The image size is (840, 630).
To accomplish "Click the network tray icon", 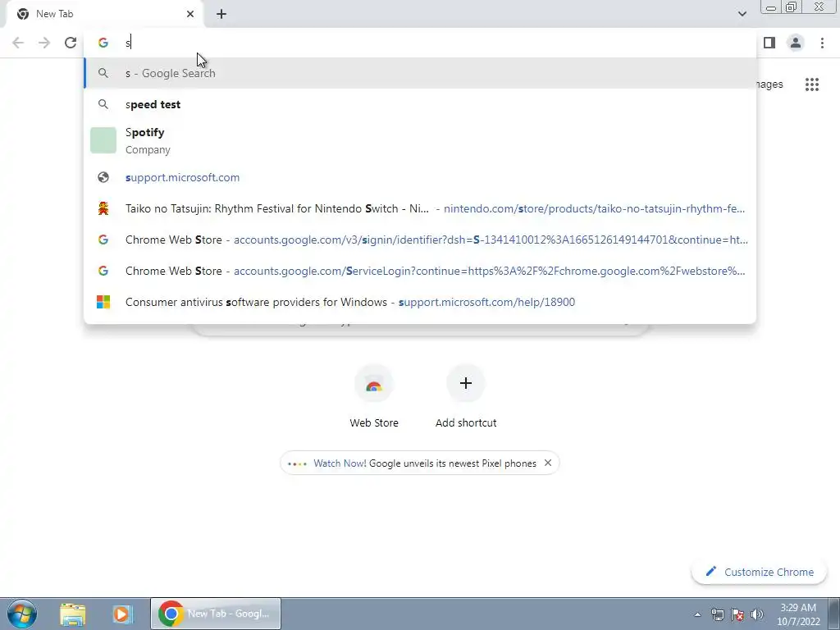I will [717, 614].
